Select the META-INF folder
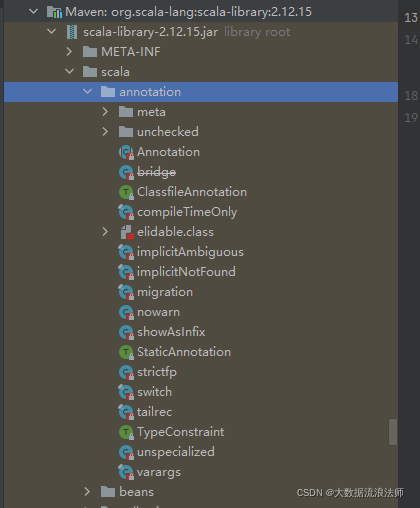The image size is (420, 508). (x=131, y=52)
